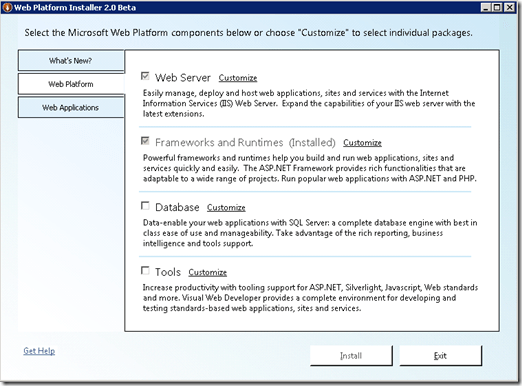This screenshot has height=386, width=522.
Task: Click the Database heading text
Action: coord(177,207)
